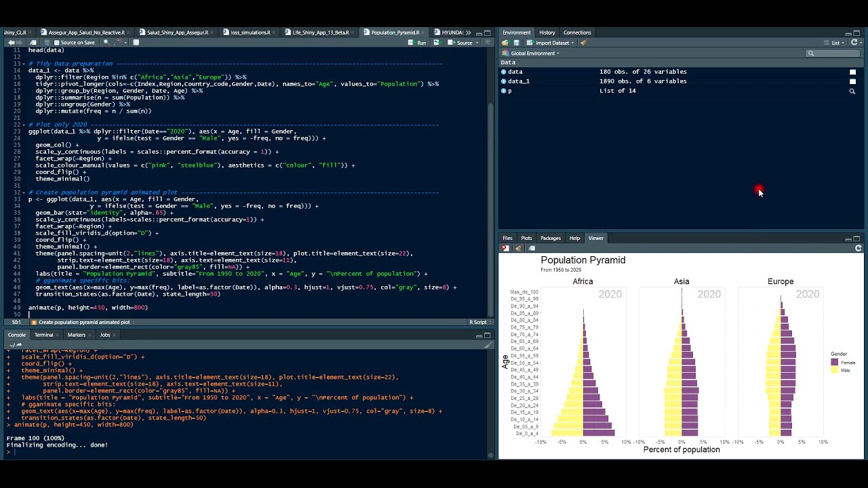Compile report from the notebook icon
This screenshot has height=488, width=868.
pyautogui.click(x=136, y=43)
